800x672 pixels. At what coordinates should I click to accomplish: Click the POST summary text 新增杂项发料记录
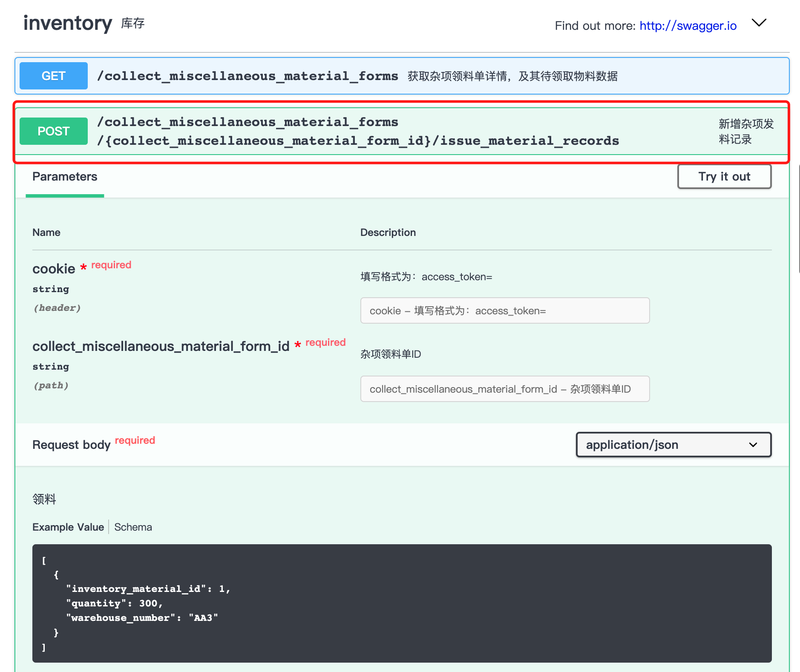[745, 132]
